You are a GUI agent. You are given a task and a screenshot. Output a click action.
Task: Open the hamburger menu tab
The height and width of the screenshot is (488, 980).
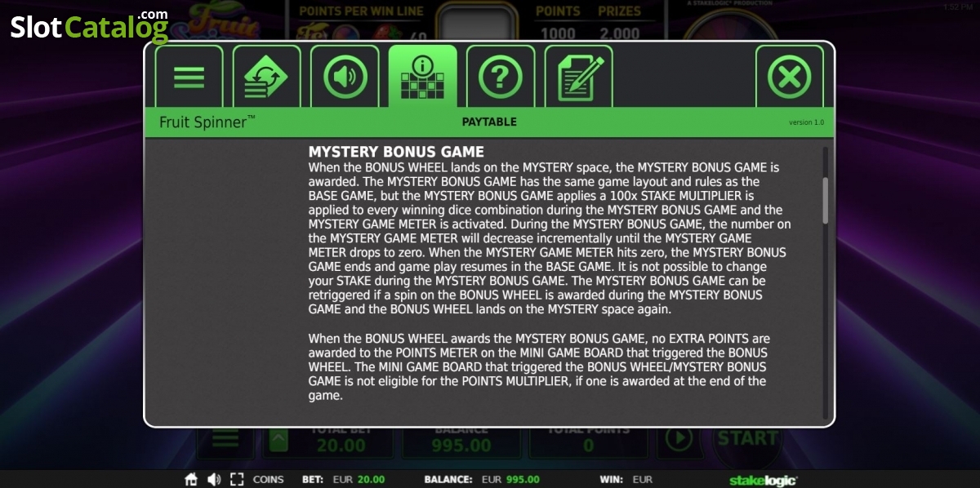[189, 77]
